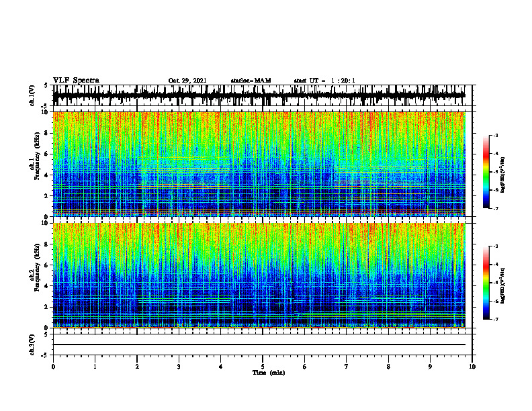Click the flat ch.3(V) signal line
Viewport: 532px width, 411px height.
tap(259, 345)
